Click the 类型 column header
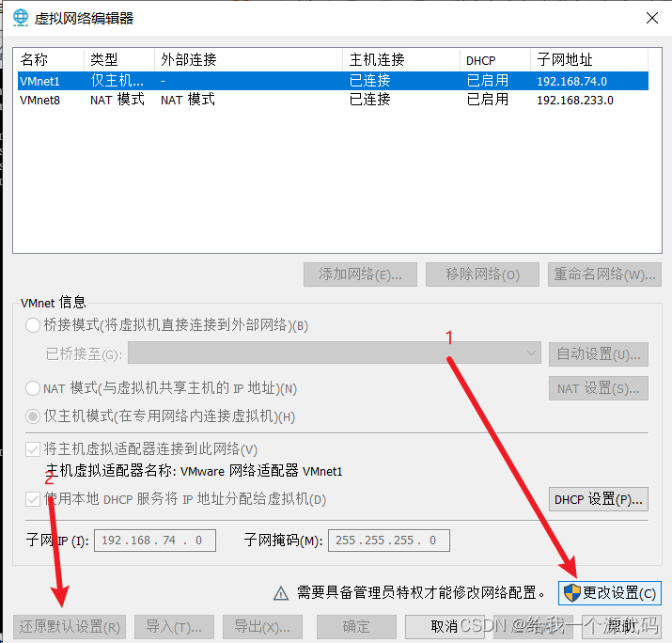 [x=119, y=59]
